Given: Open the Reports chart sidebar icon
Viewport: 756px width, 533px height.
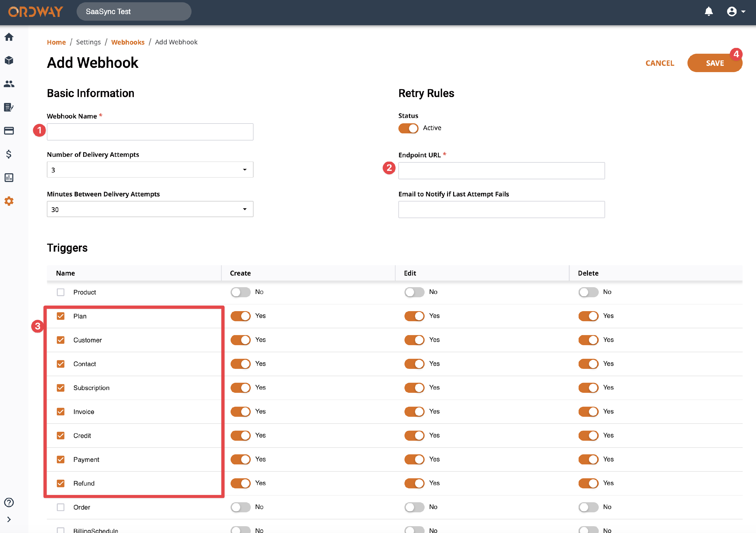Looking at the screenshot, I should [x=9, y=177].
